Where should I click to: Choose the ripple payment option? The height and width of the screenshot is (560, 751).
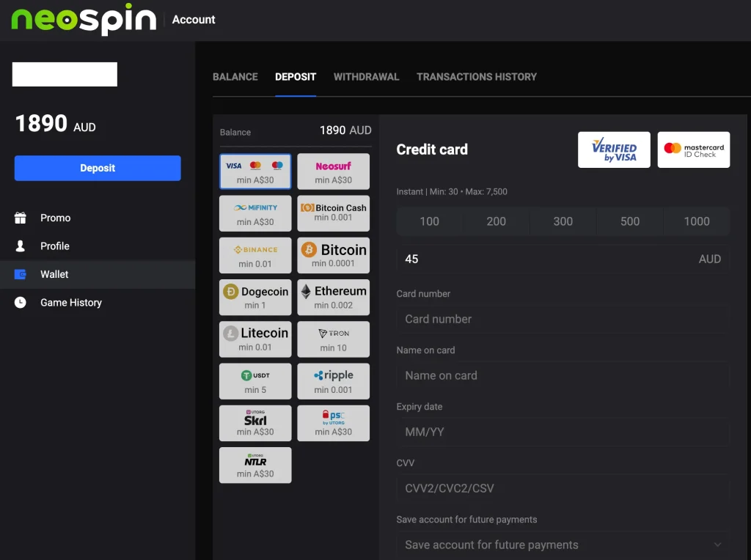(x=333, y=381)
